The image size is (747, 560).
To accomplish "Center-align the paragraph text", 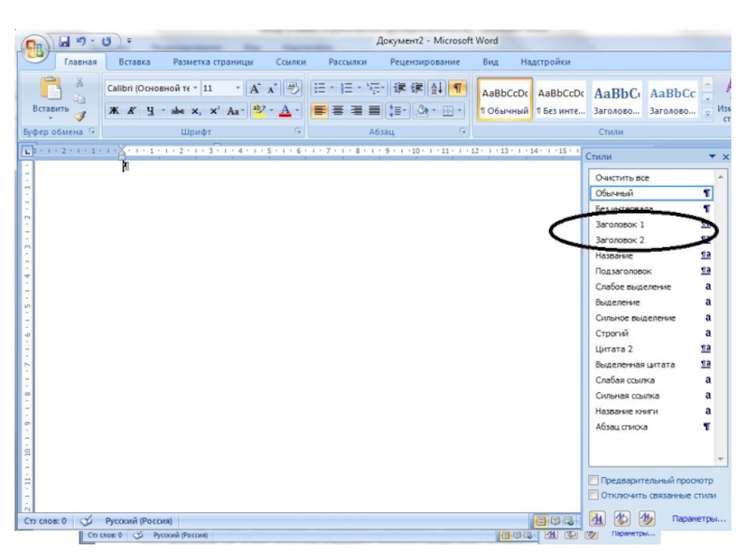I will (336, 110).
